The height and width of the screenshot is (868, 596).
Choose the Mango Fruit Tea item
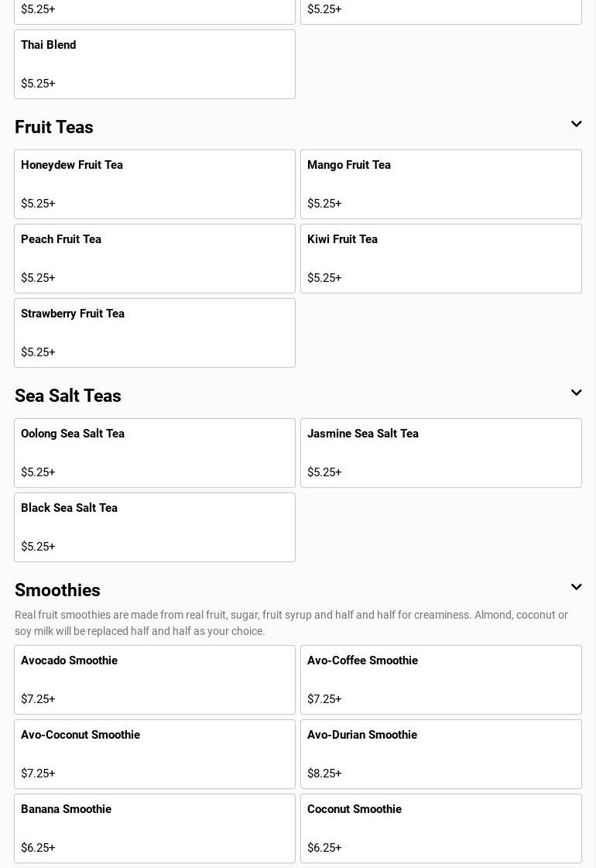tap(441, 184)
